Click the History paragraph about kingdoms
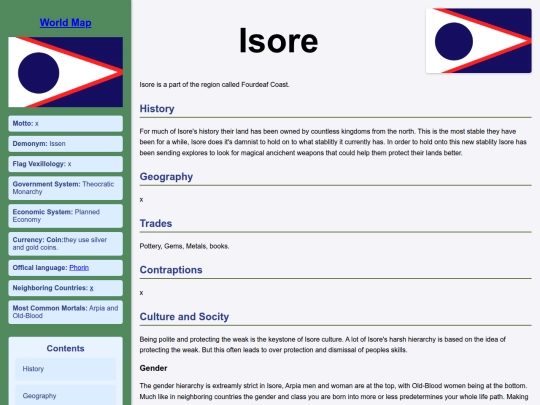The image size is (540, 405). click(x=333, y=142)
